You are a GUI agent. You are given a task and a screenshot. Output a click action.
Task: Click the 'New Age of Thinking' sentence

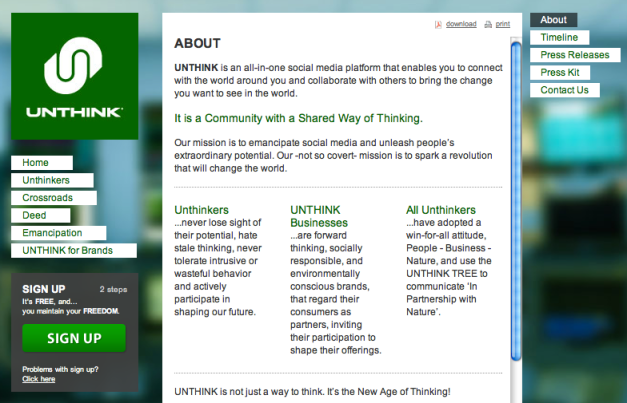pyautogui.click(x=312, y=391)
